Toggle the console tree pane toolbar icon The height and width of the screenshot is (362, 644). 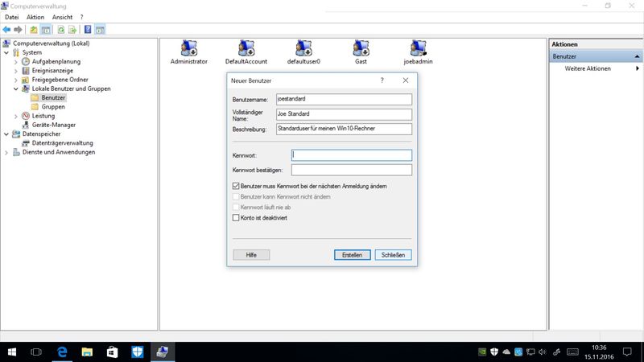coord(46,30)
